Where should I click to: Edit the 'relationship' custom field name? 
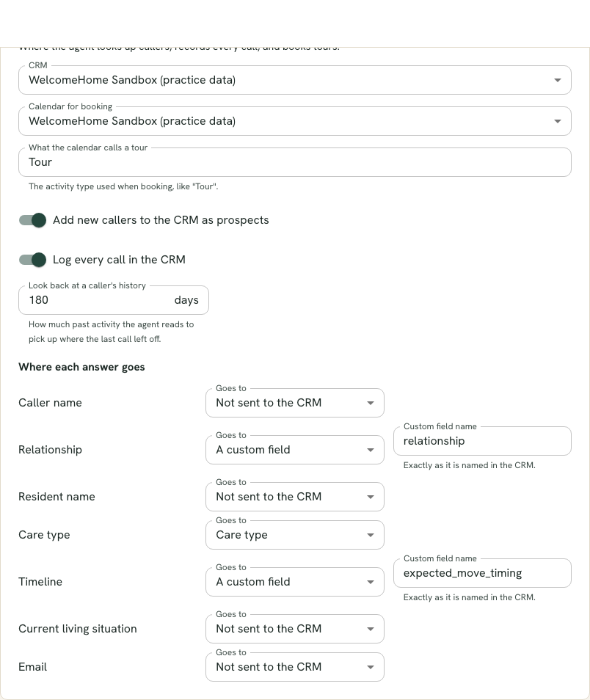(x=482, y=441)
